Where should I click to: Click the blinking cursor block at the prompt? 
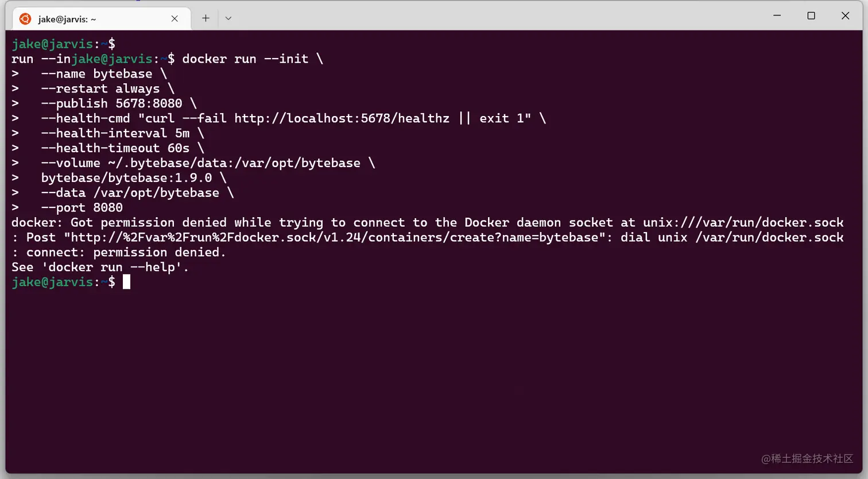tap(126, 282)
